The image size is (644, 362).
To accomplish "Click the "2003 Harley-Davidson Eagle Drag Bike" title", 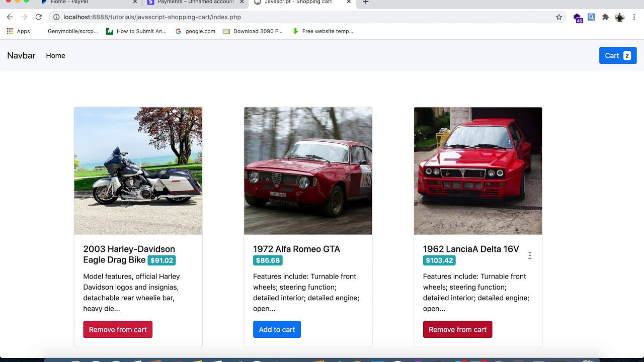I will [129, 254].
